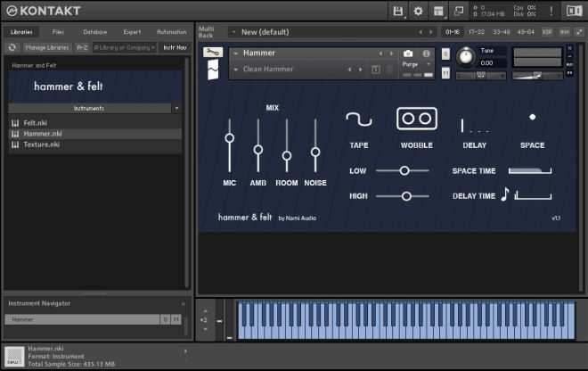The height and width of the screenshot is (371, 588).
Task: Toggle the KSP button in rack header
Action: tap(547, 32)
